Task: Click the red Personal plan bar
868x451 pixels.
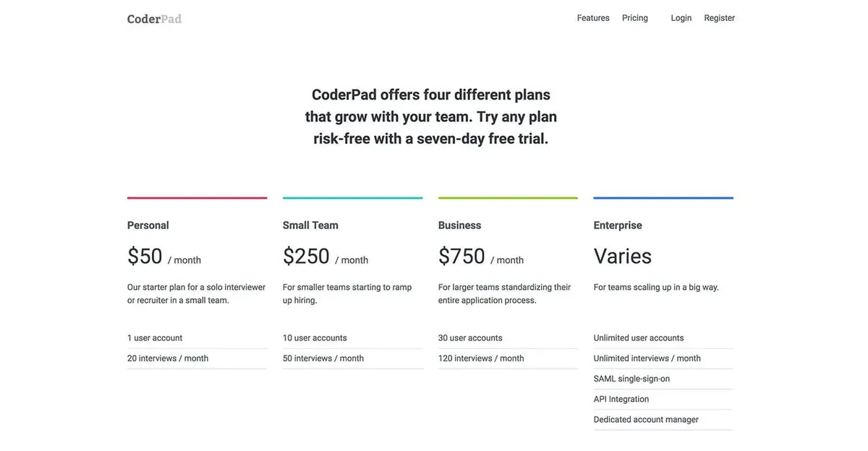Action: pyautogui.click(x=197, y=197)
